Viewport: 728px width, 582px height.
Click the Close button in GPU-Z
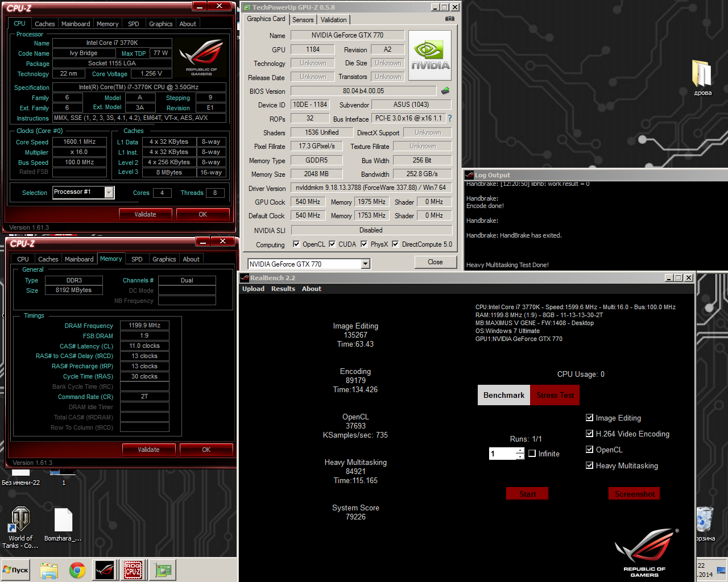click(435, 262)
